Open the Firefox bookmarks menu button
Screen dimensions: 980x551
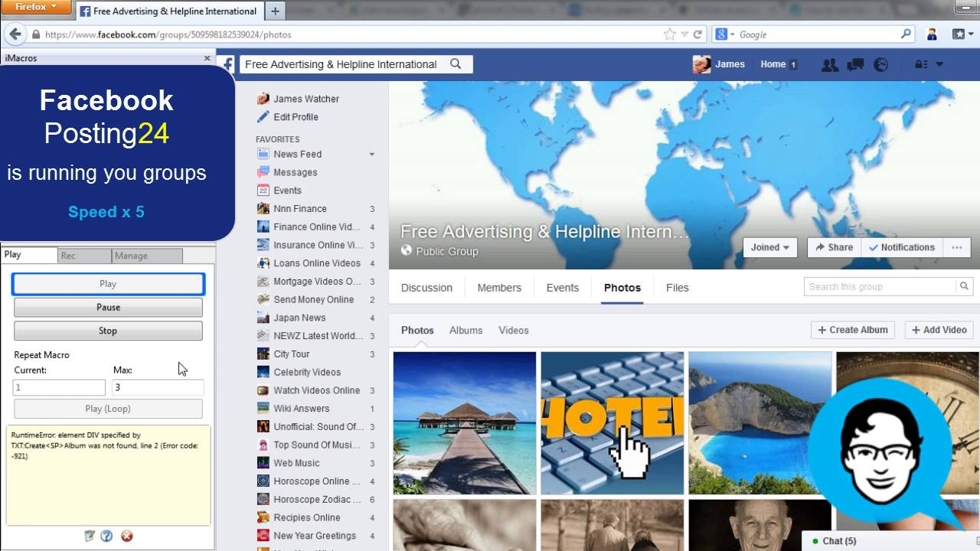[962, 34]
